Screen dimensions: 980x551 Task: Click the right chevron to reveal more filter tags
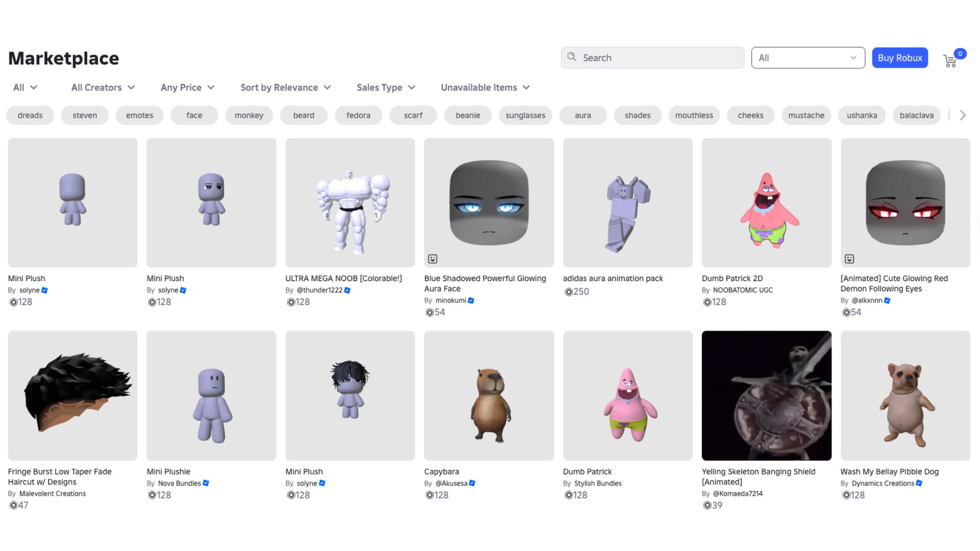(962, 115)
